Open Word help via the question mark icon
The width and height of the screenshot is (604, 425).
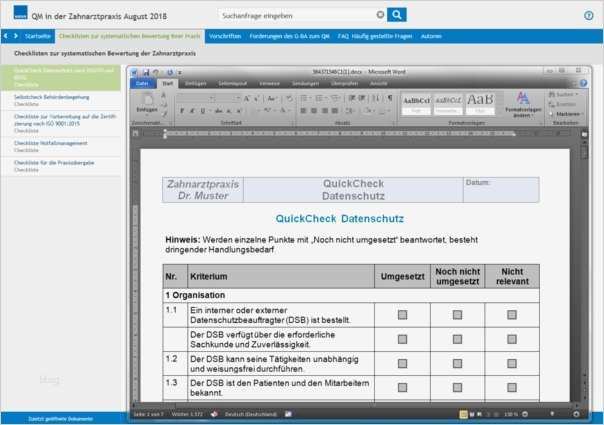point(583,83)
